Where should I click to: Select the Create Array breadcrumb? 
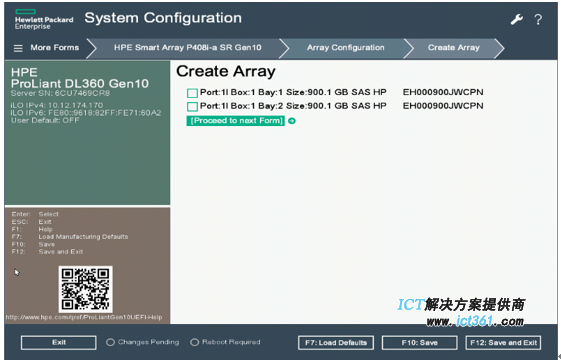[453, 48]
